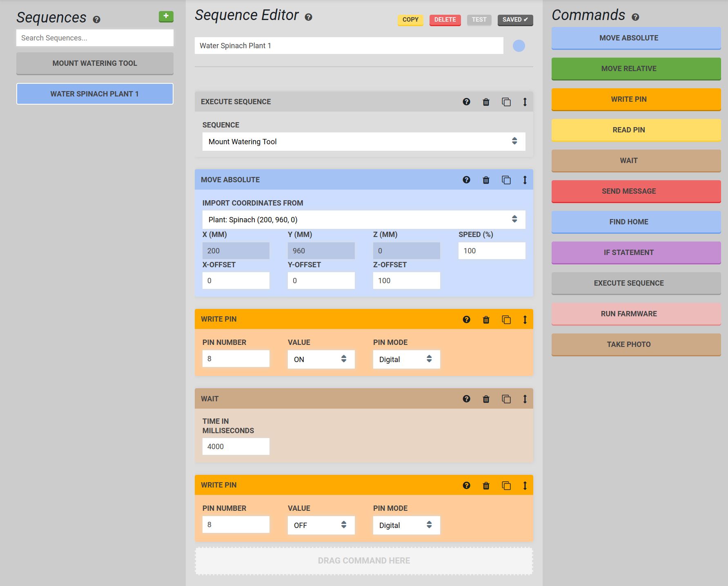Select Mount Watering Tool in sequences list

click(x=95, y=63)
